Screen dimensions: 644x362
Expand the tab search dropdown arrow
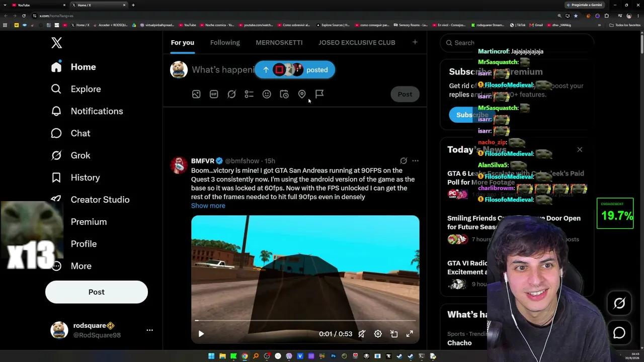pyautogui.click(x=5, y=5)
